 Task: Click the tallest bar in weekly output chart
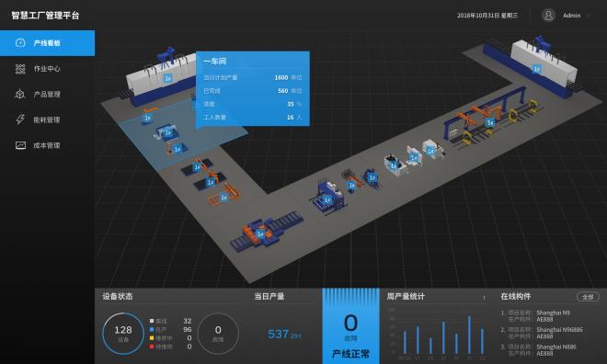(469, 335)
